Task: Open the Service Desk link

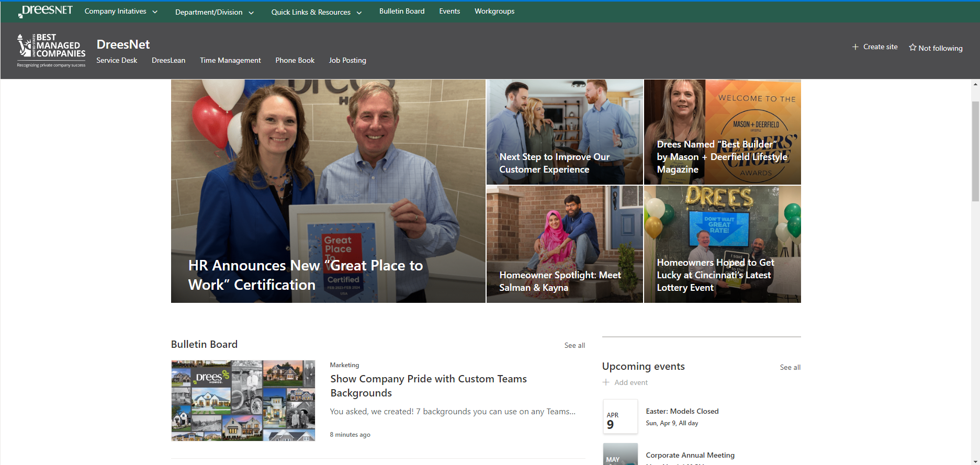Action: (117, 60)
